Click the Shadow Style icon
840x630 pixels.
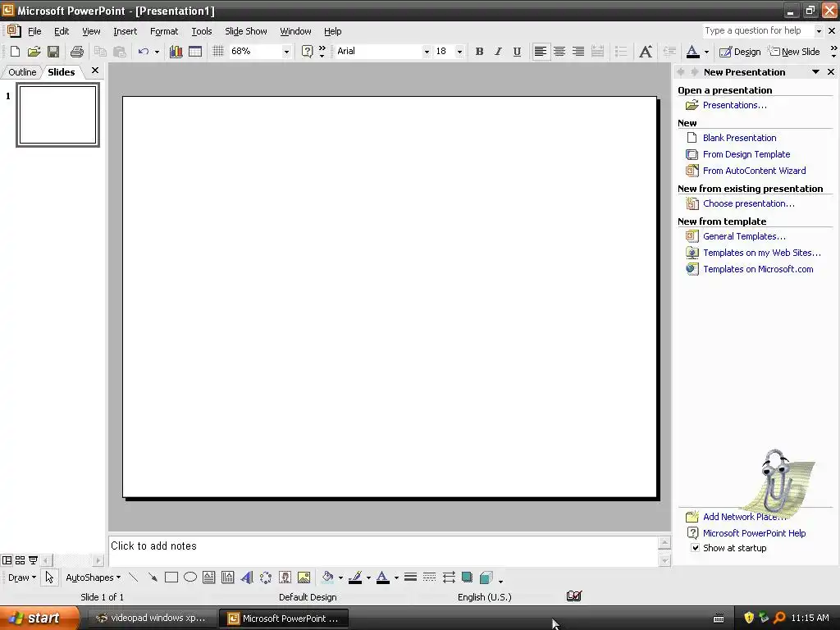(467, 577)
